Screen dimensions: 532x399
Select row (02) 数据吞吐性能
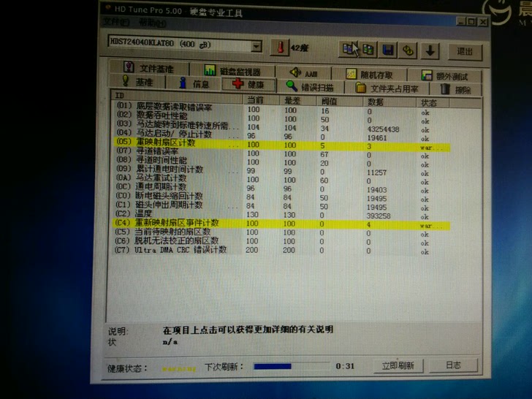click(281, 118)
